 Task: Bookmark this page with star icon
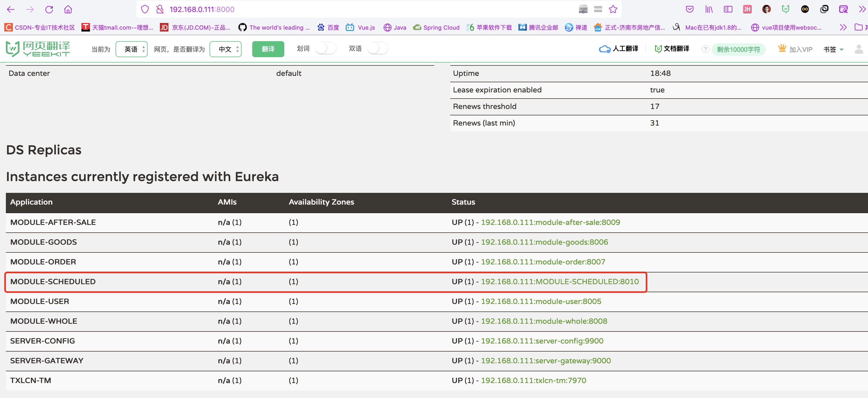[x=613, y=9]
